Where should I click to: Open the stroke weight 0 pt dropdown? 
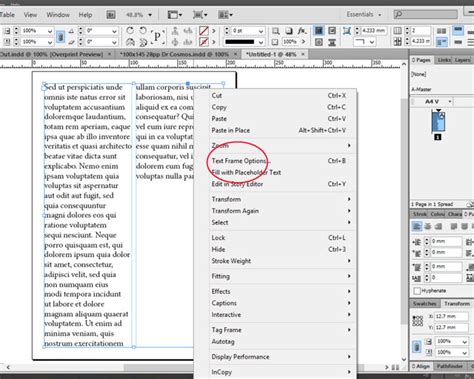click(x=261, y=31)
